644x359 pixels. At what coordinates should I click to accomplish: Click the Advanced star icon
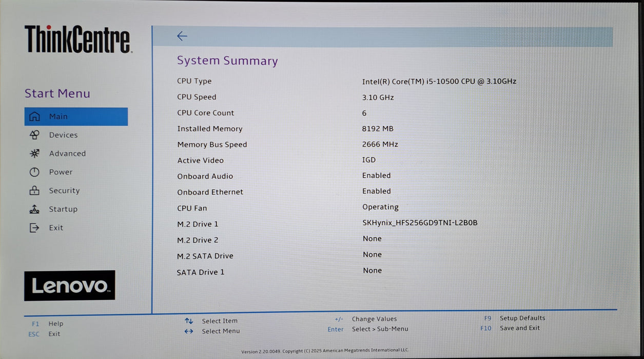(34, 153)
